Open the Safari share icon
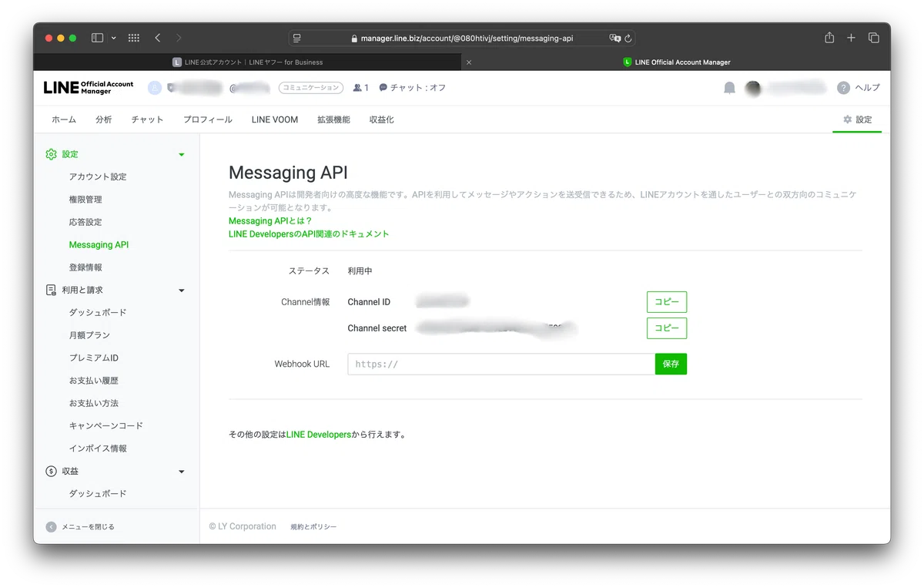The height and width of the screenshot is (588, 924). [829, 37]
